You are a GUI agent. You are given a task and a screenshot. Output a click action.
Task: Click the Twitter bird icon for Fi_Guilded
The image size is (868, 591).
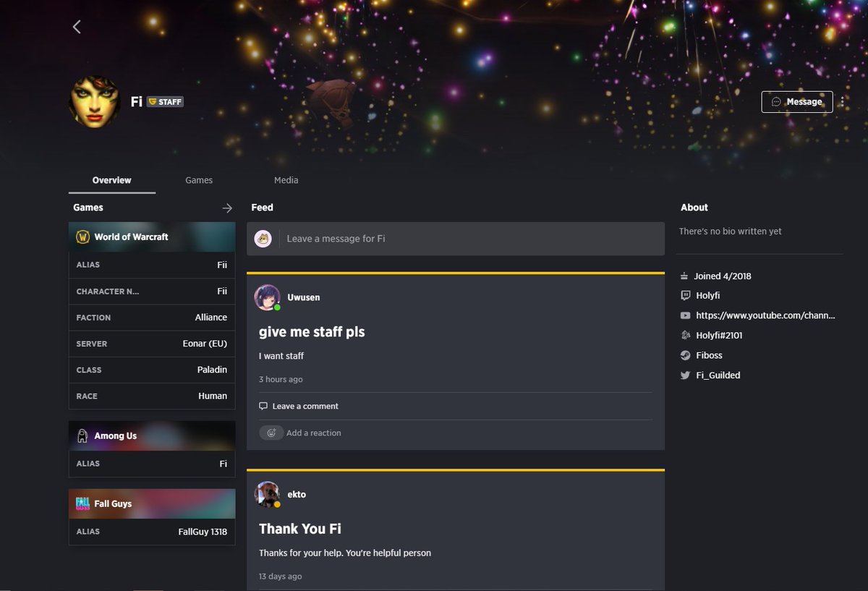686,375
